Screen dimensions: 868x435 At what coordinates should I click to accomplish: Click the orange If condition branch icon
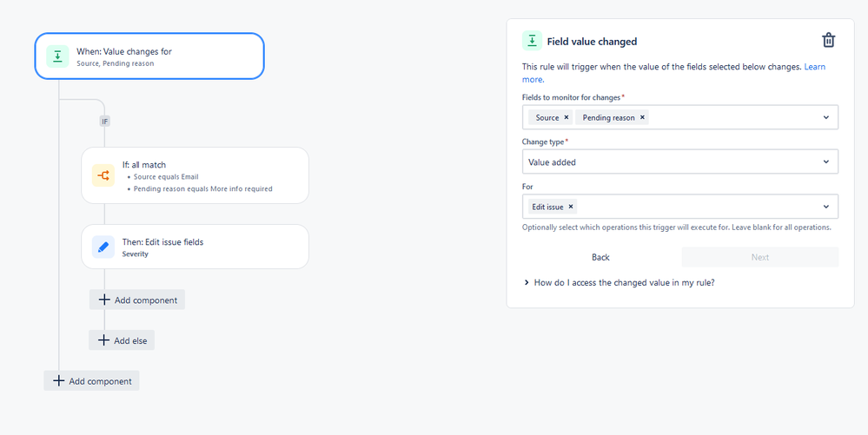point(103,175)
